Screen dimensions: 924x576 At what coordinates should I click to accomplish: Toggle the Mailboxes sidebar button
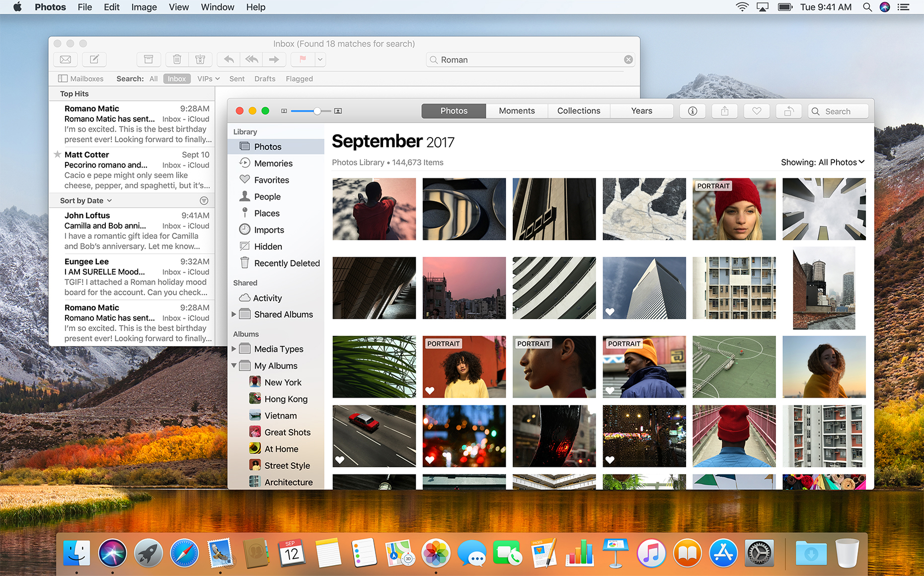(81, 78)
